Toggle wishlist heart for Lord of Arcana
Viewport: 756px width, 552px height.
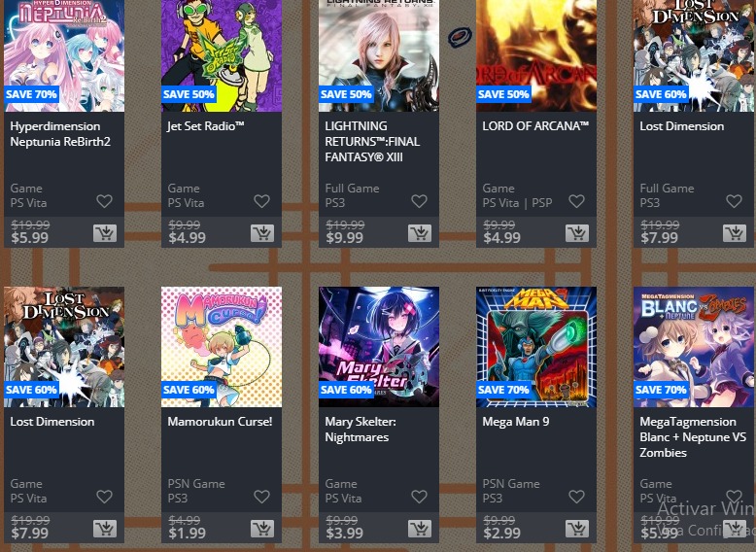point(576,201)
